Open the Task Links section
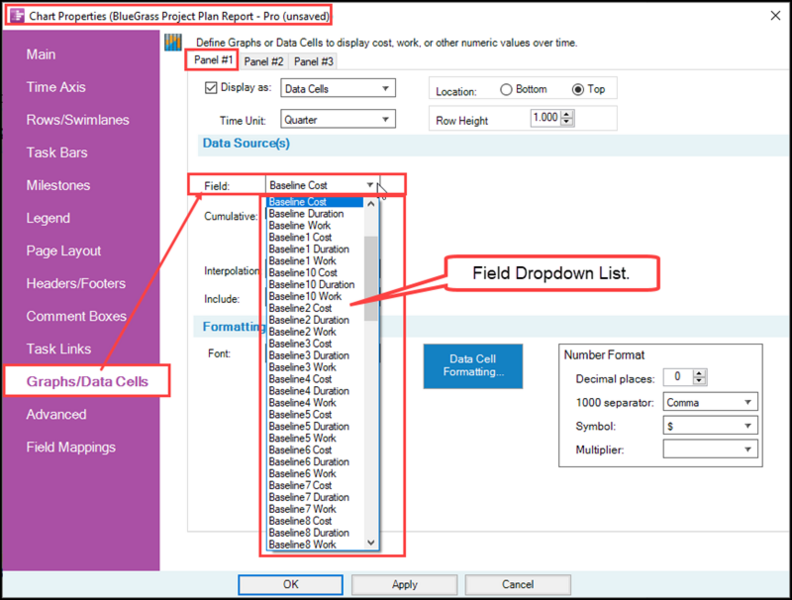 [59, 349]
